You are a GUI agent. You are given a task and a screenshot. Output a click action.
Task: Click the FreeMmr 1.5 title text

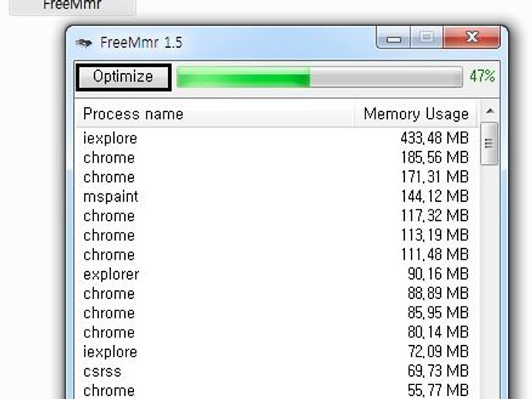(141, 42)
